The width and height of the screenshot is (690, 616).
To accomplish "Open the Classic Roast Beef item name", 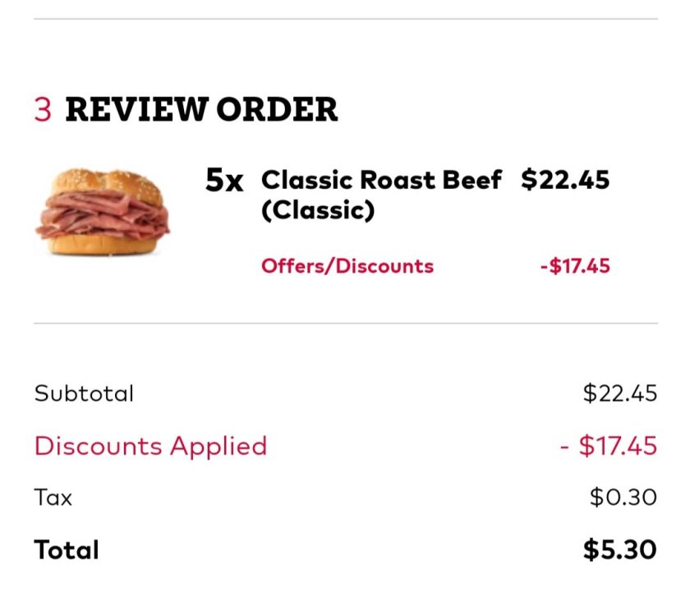I will (x=381, y=180).
